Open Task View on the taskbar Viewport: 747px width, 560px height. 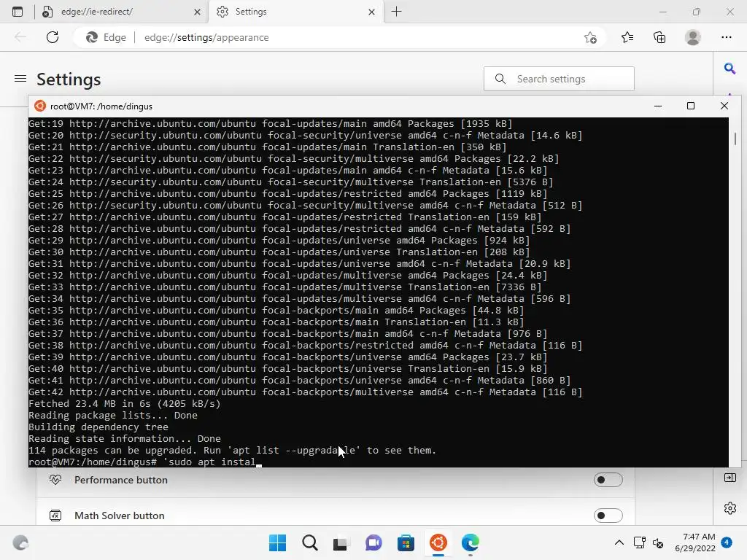coord(340,542)
